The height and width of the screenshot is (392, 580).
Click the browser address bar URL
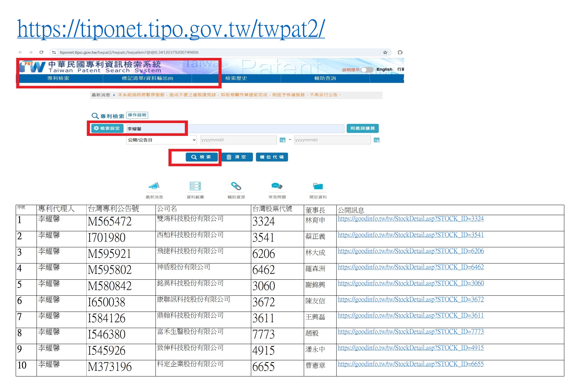(129, 52)
